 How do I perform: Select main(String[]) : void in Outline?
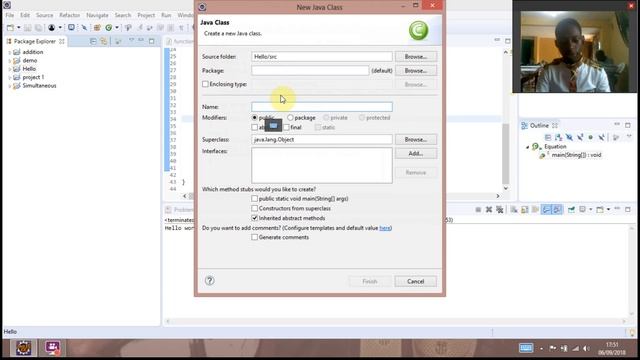[576, 155]
